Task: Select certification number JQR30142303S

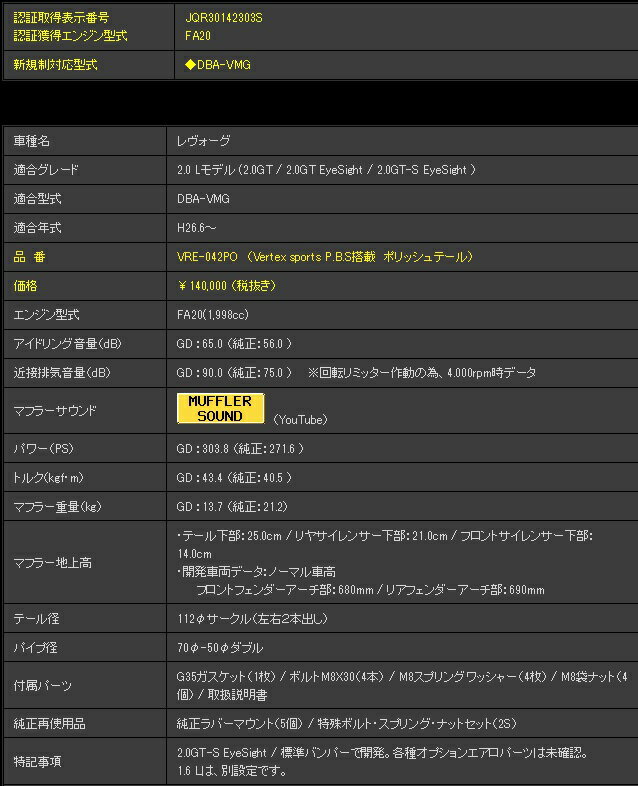Action: pyautogui.click(x=224, y=18)
